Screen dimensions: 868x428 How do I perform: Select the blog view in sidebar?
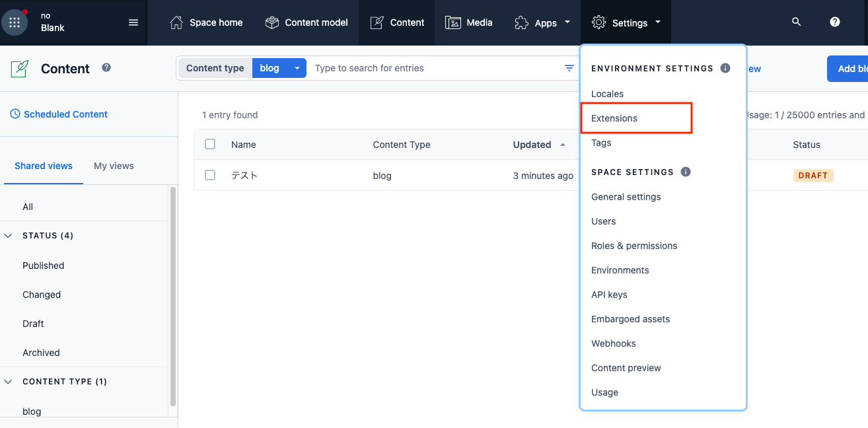pos(32,411)
